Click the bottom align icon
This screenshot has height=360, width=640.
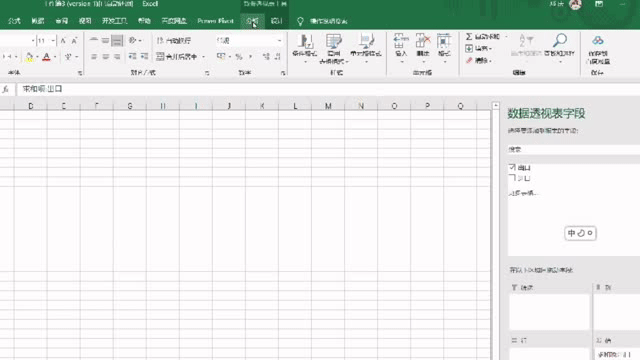[117, 40]
